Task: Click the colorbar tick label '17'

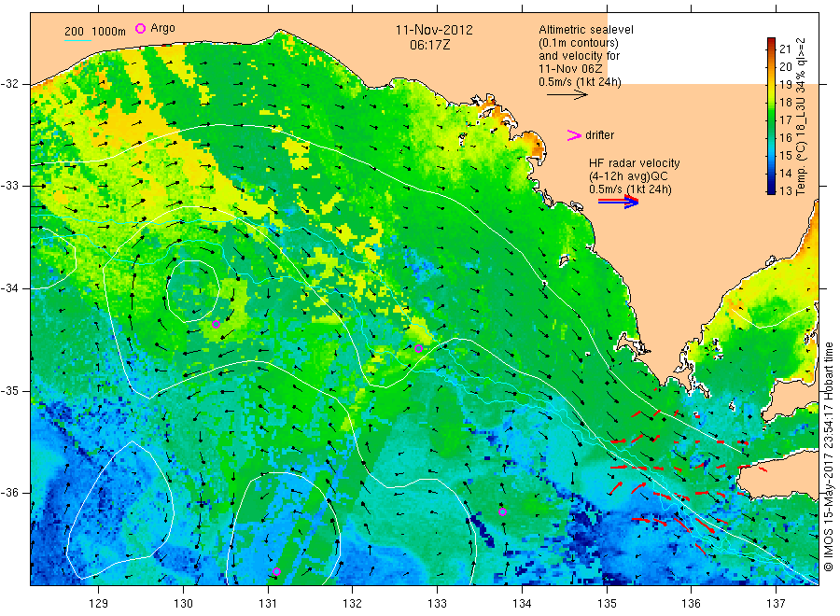Action: click(785, 120)
